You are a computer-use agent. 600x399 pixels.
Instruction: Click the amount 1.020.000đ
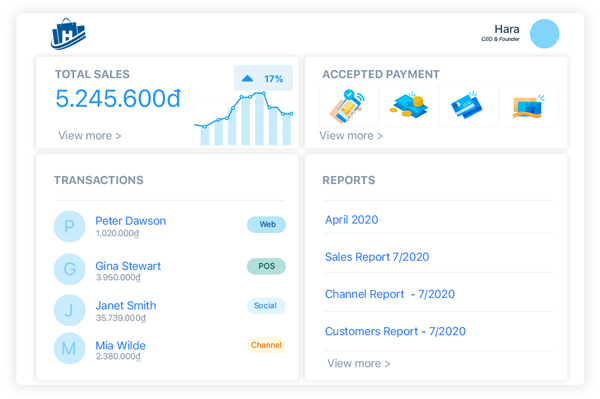[x=117, y=233]
